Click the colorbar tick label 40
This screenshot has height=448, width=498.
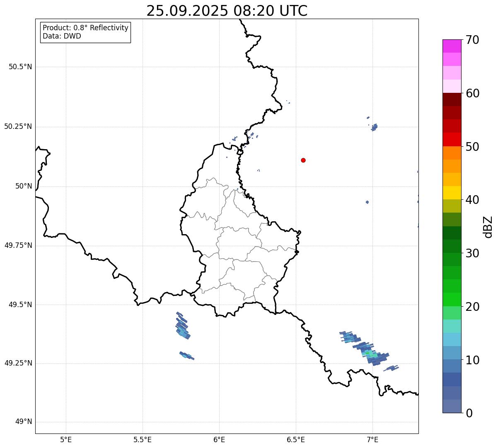pos(472,200)
